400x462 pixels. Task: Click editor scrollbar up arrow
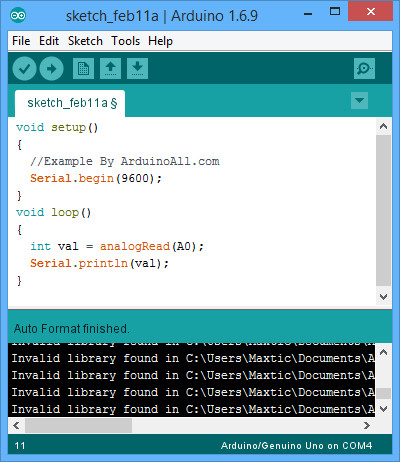pyautogui.click(x=383, y=126)
